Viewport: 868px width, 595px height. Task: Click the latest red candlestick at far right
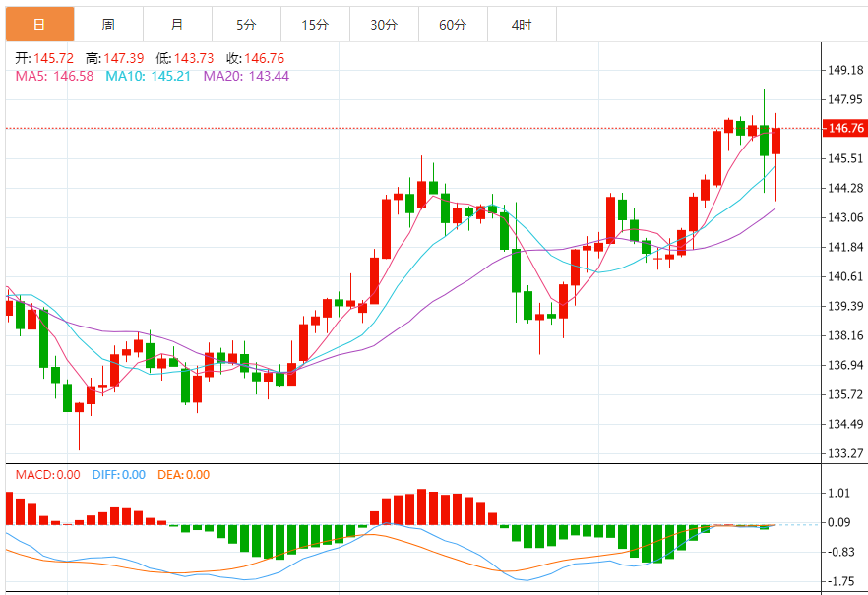(776, 141)
